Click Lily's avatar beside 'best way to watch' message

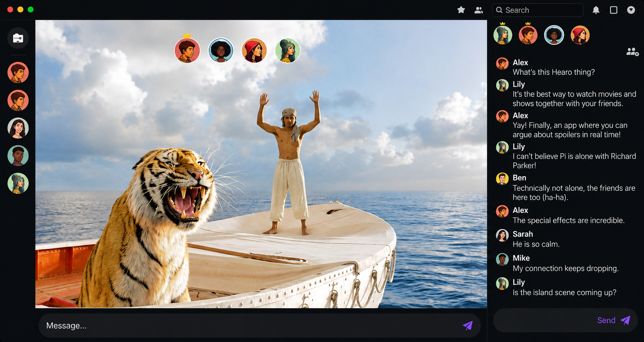click(x=502, y=85)
